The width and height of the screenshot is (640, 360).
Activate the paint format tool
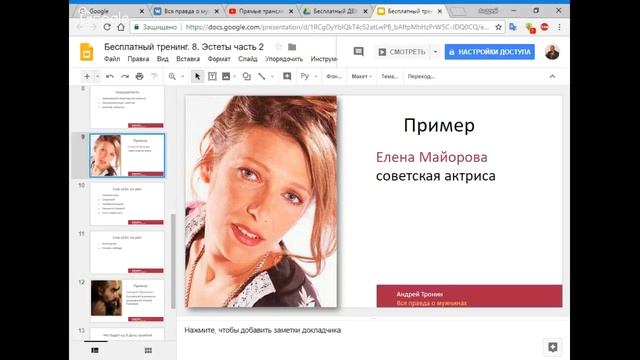pos(154,76)
